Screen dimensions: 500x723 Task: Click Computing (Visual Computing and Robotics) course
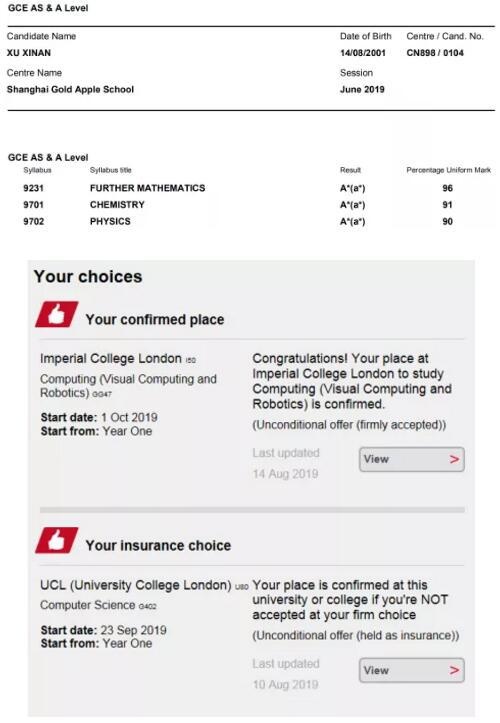[x=128, y=386]
